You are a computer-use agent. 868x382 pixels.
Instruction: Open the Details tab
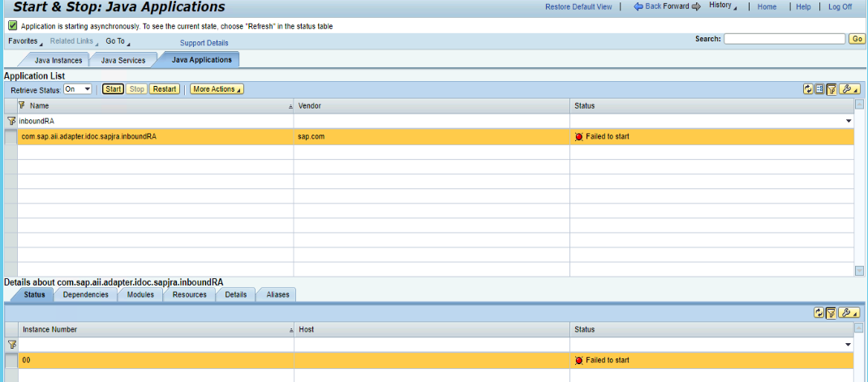tap(236, 294)
